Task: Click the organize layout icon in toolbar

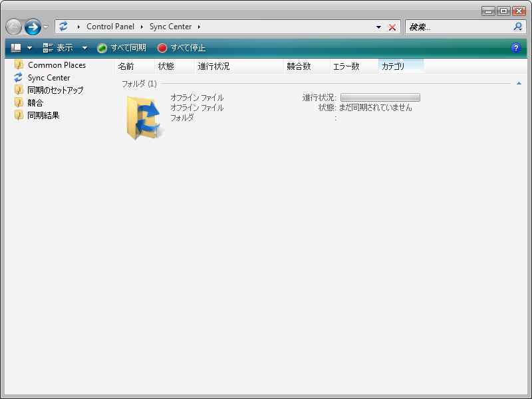Action: (16, 48)
